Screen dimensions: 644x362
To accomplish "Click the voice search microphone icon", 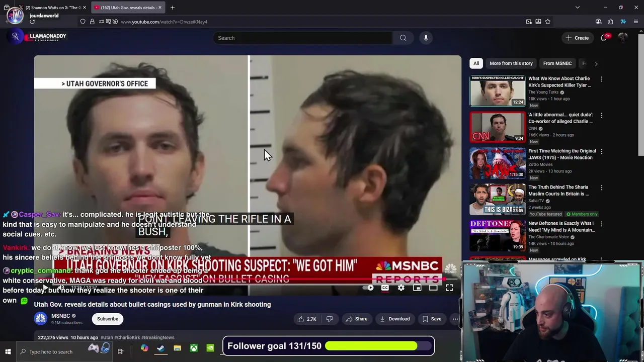I will click(426, 38).
